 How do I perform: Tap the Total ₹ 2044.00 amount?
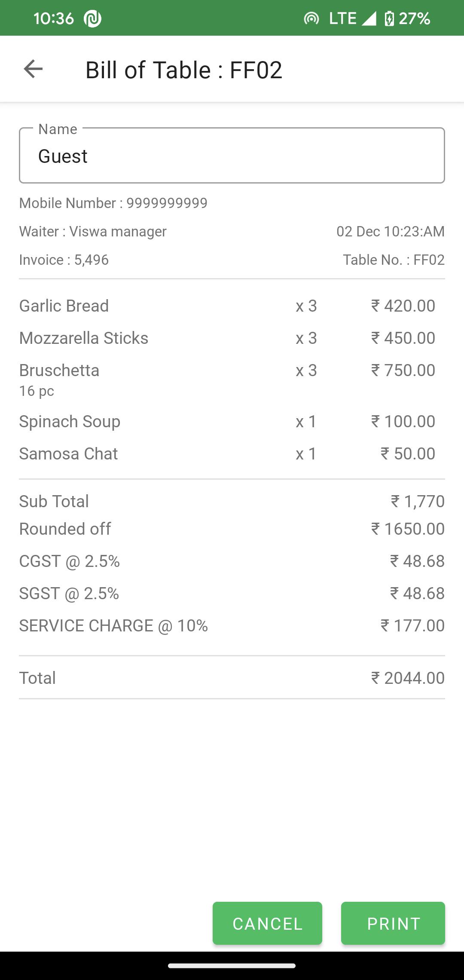[408, 678]
